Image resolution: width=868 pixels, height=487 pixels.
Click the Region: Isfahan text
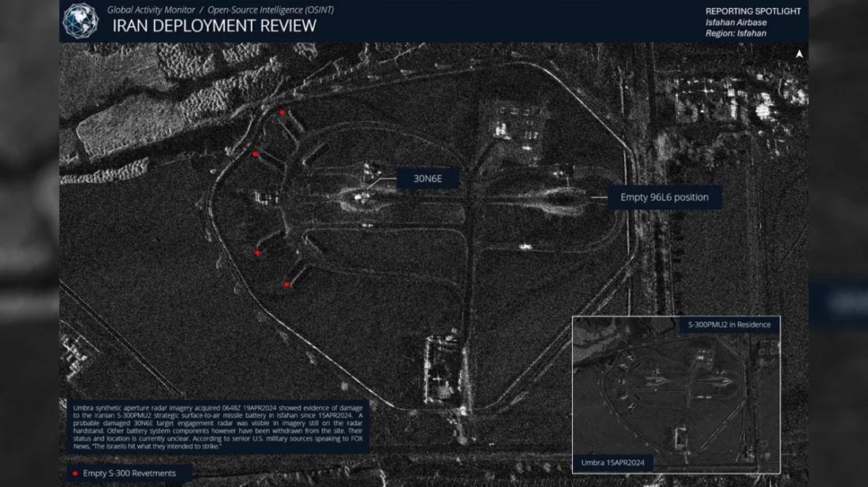[735, 34]
